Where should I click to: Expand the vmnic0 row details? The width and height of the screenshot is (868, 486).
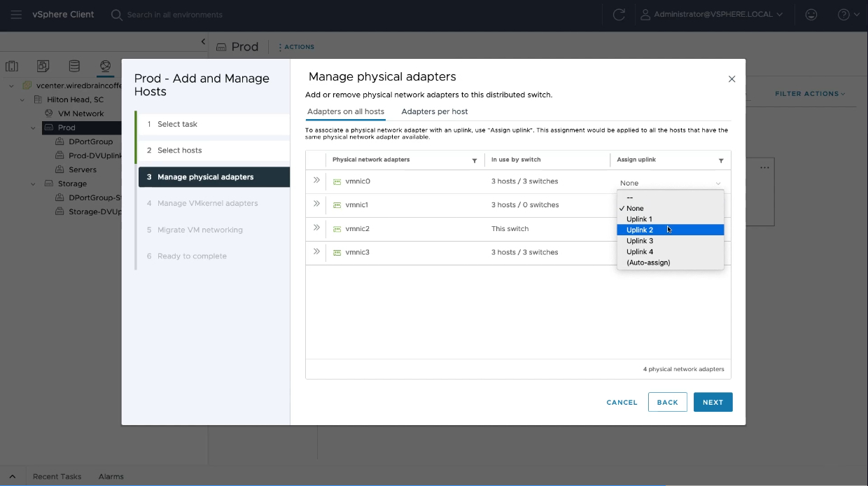pyautogui.click(x=316, y=181)
